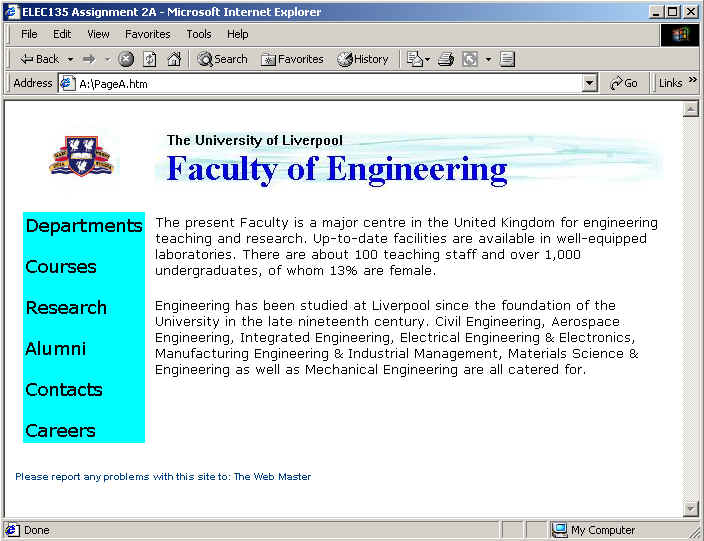This screenshot has width=704, height=541.
Task: Open the Help menu
Action: pyautogui.click(x=238, y=34)
